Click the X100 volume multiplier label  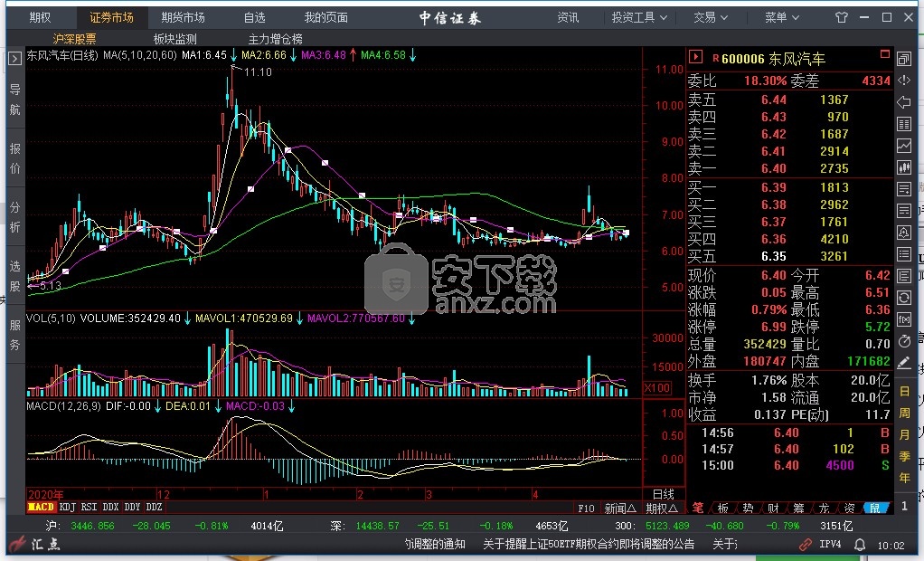point(657,387)
